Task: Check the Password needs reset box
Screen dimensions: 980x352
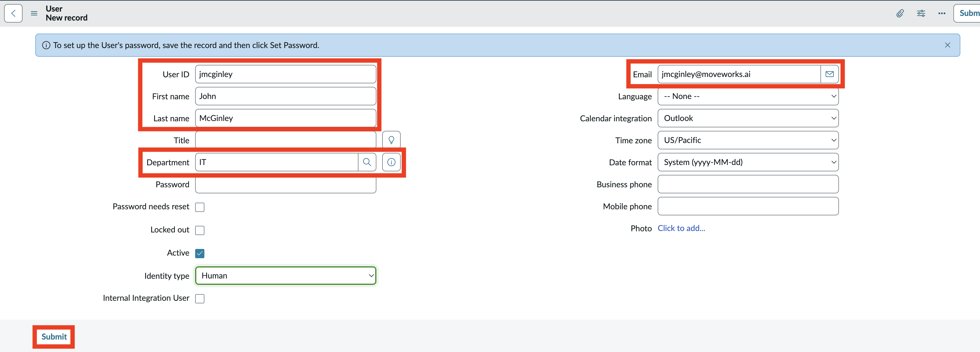Action: (x=200, y=207)
